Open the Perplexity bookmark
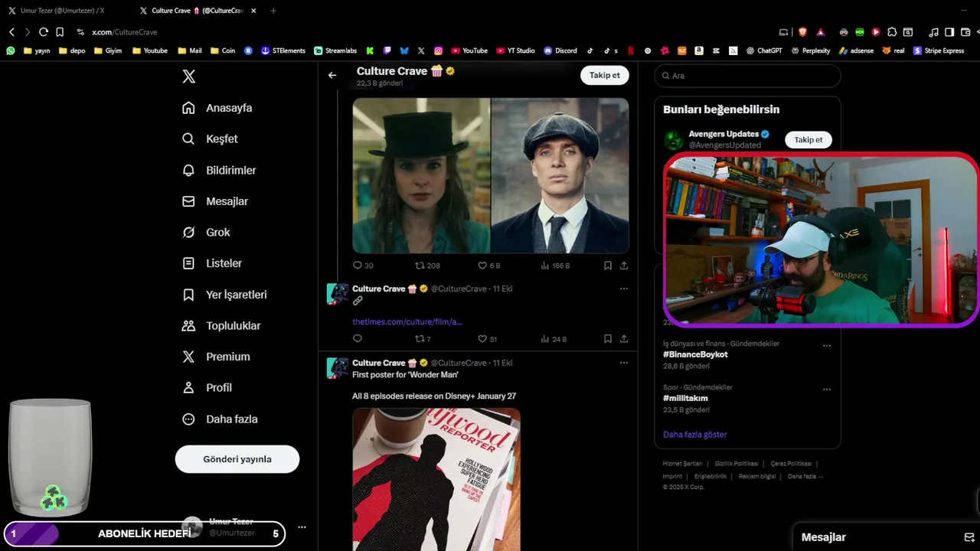 [x=811, y=51]
